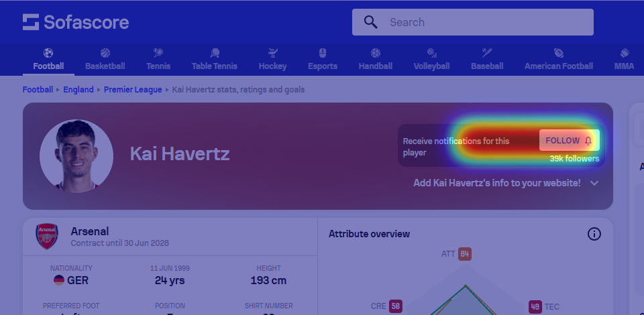This screenshot has height=315, width=644.
Task: Open the Baseball tab label
Action: pos(487,66)
